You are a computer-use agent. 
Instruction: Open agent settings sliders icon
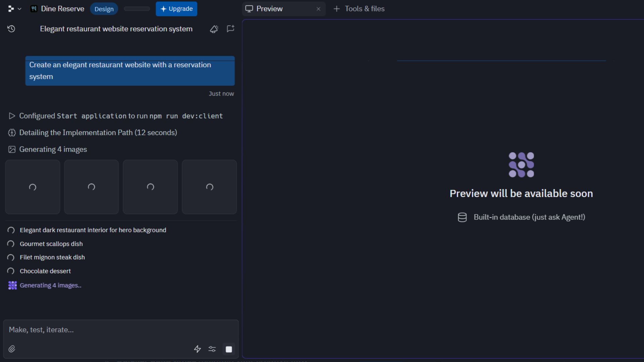[212, 349]
